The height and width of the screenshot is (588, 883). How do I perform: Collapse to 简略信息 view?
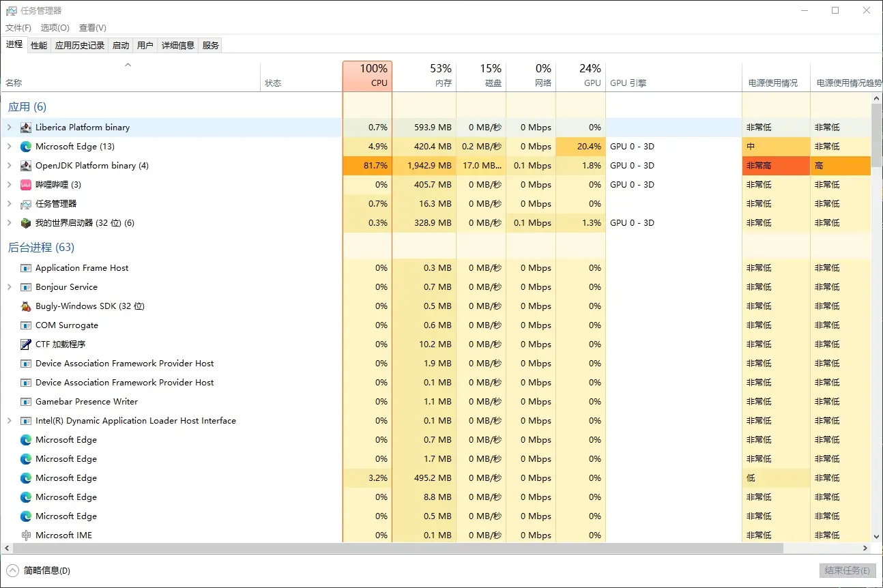(x=38, y=570)
